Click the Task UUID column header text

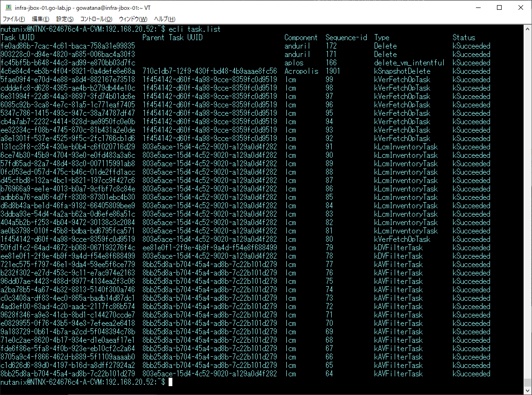pos(18,38)
